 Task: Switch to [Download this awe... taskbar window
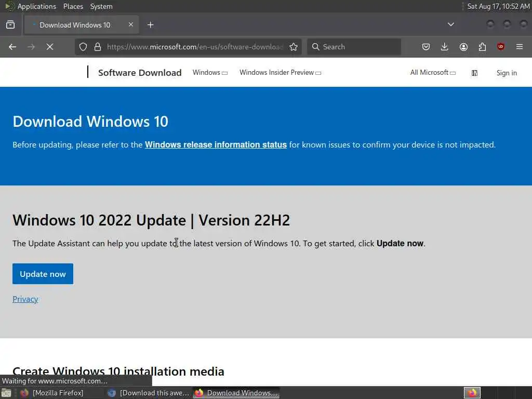pos(149,393)
